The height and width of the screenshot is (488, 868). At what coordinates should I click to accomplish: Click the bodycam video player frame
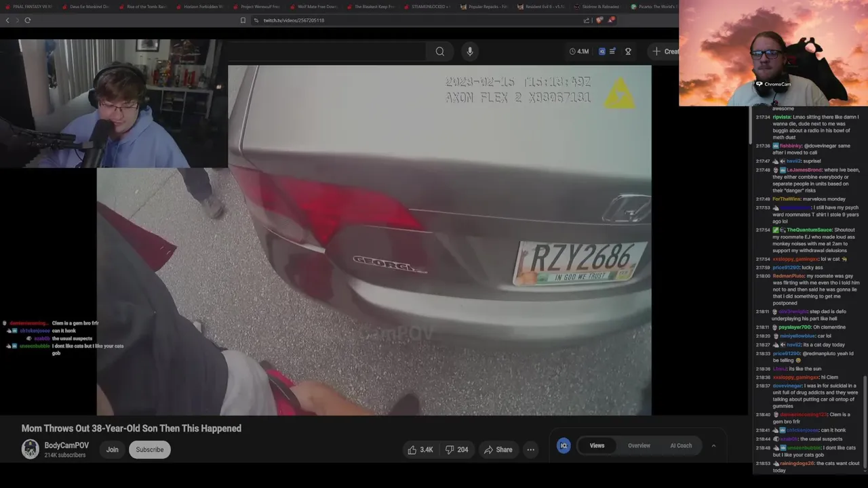(374, 240)
